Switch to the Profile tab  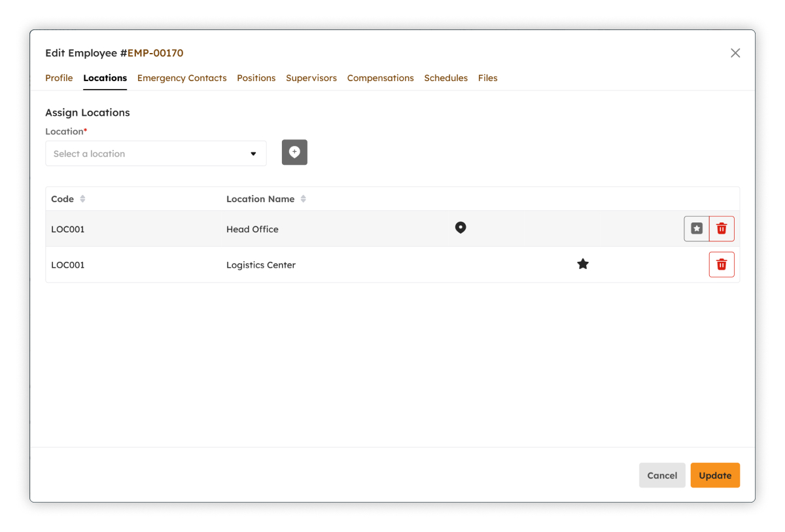[59, 78]
